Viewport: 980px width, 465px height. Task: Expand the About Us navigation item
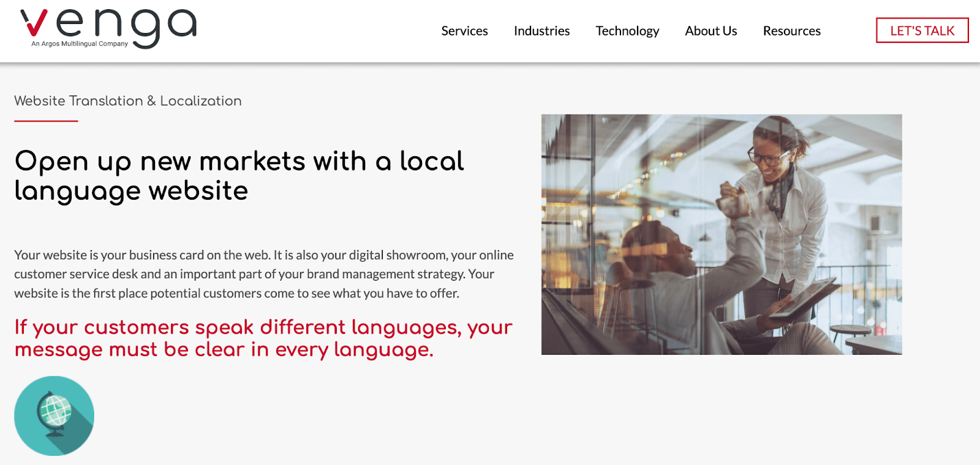710,31
